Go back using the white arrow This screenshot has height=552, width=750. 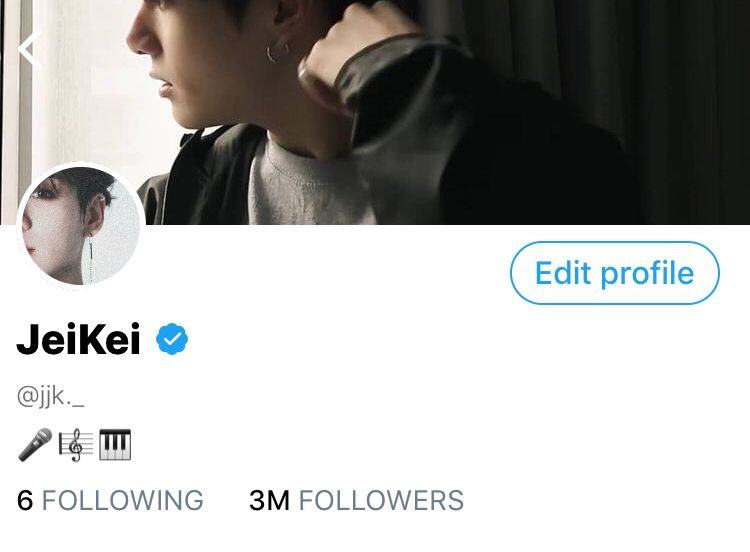pos(30,49)
